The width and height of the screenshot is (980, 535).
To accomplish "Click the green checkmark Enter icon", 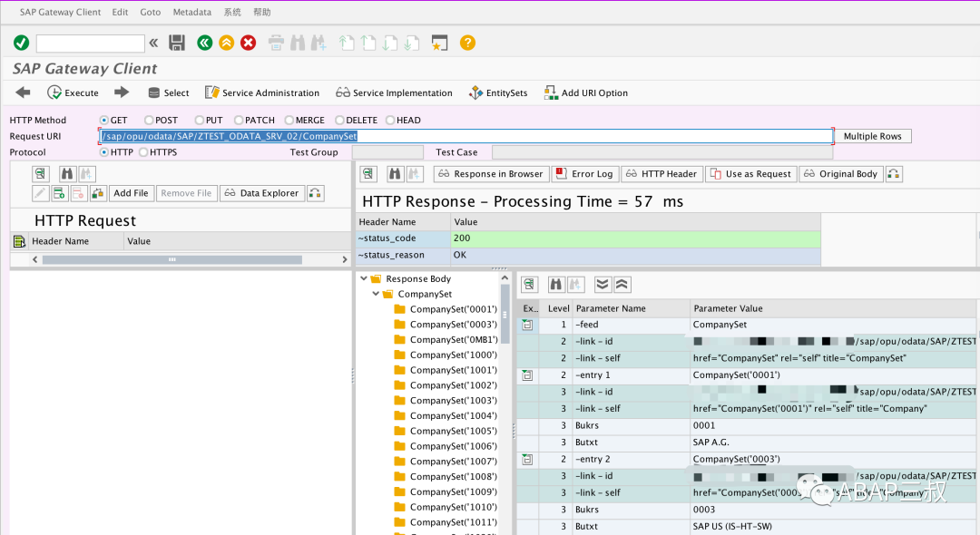I will [x=21, y=43].
